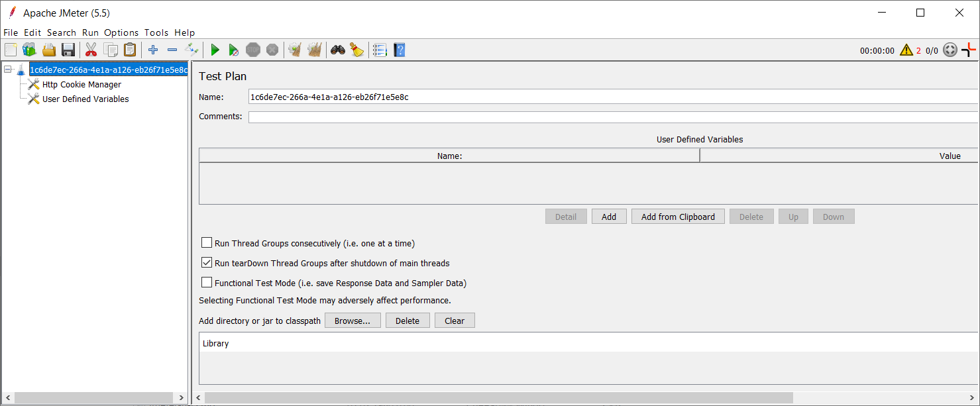Save the test plan
Screen dimensions: 980x406
pyautogui.click(x=68, y=49)
